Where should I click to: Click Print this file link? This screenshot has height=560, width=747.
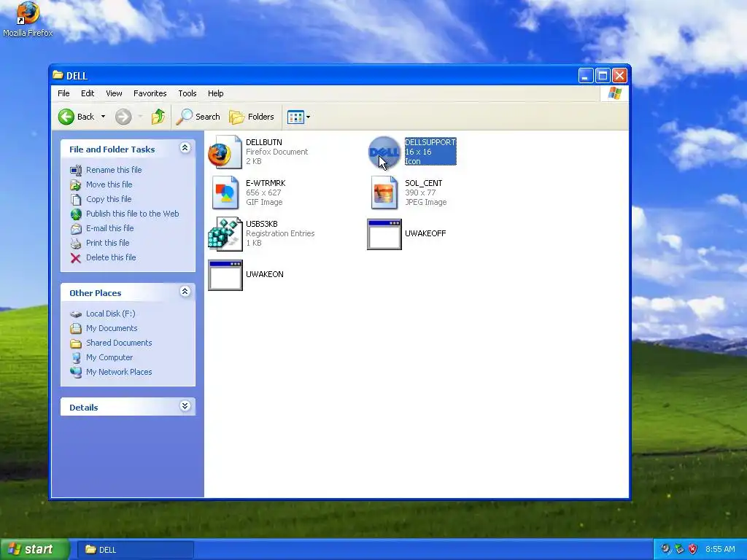108,243
